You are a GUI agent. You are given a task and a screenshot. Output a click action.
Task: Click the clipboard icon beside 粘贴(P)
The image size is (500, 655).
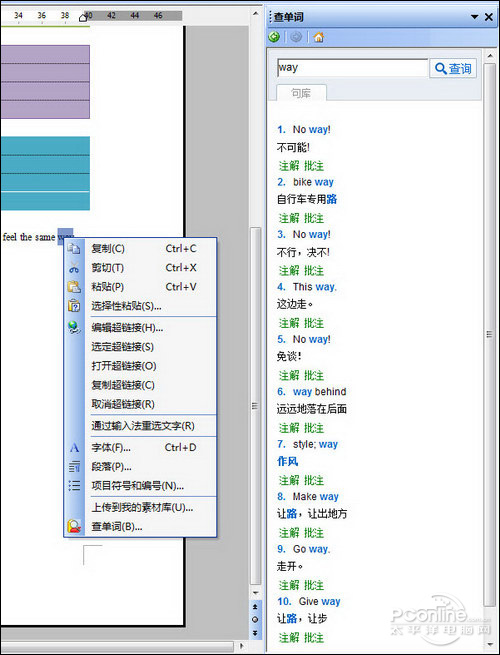(74, 287)
